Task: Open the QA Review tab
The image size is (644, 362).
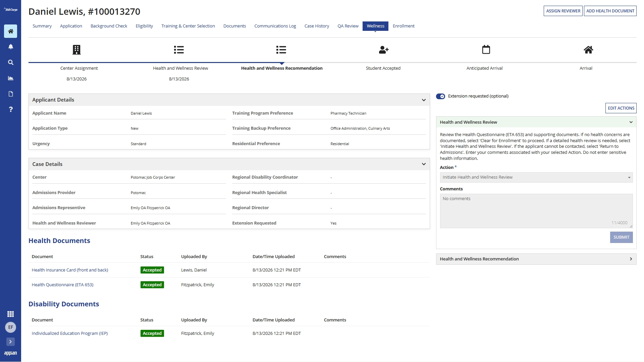Action: coord(348,26)
